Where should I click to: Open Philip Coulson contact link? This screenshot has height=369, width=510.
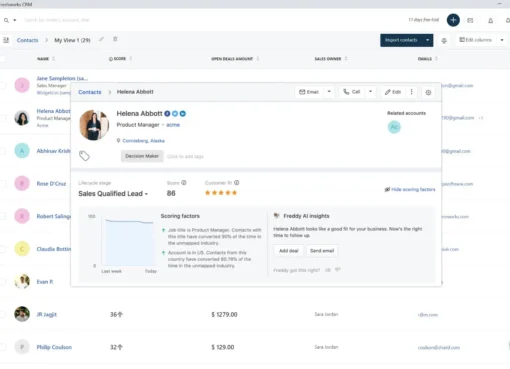click(x=54, y=347)
